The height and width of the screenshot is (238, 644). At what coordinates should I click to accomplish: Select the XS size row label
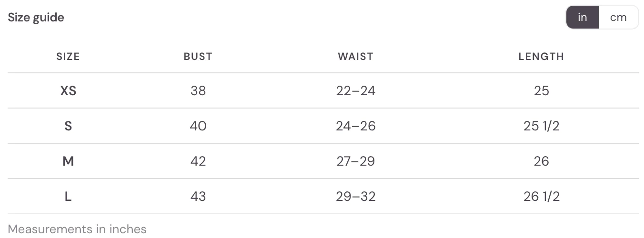point(68,90)
